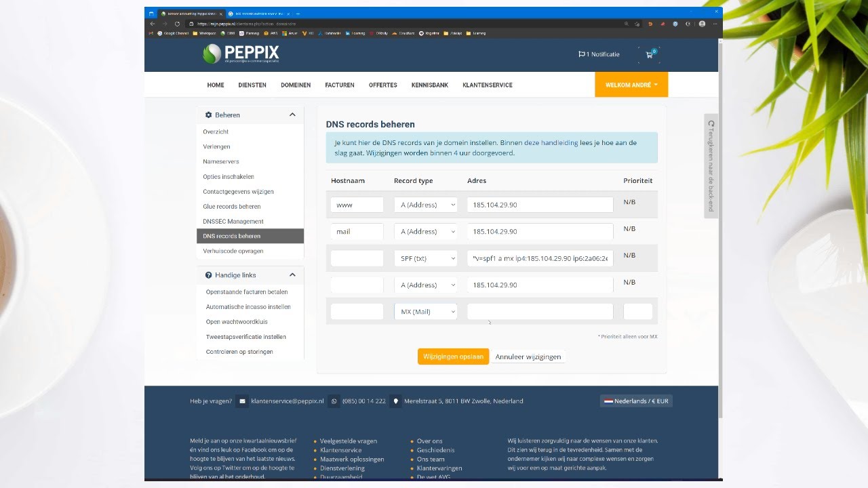Click the Hostnaam field containing mail
The image size is (868, 488).
point(357,232)
